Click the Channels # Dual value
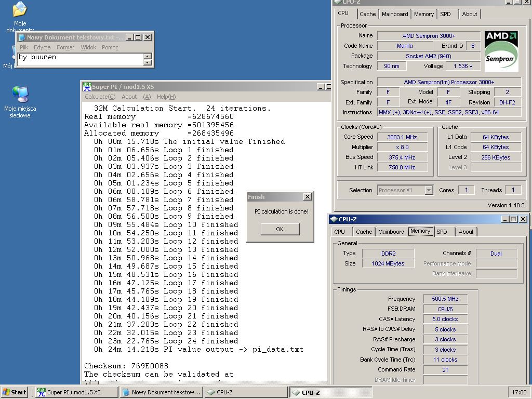Screen dimensions: 532x399 [496, 254]
